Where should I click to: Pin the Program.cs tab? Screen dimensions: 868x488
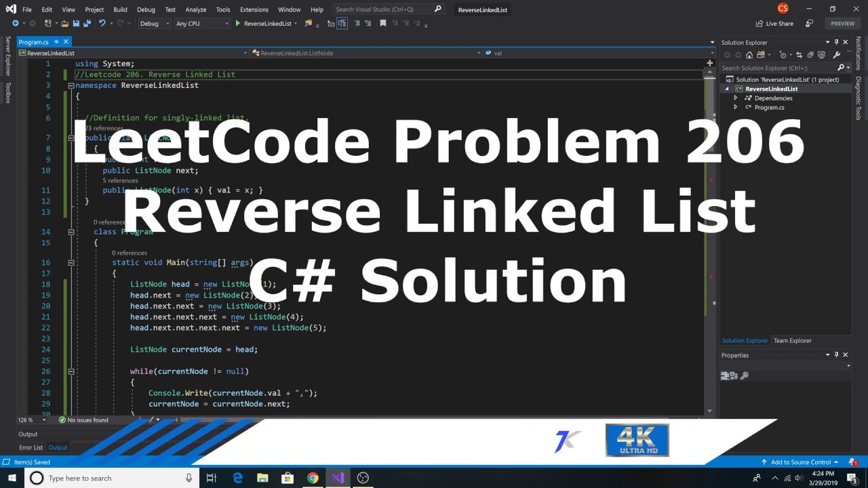(x=56, y=42)
